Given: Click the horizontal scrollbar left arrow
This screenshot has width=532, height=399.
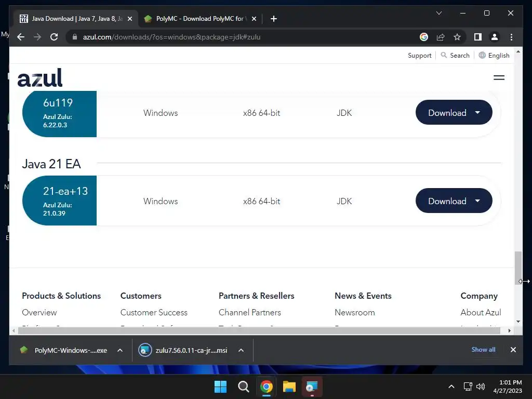Looking at the screenshot, I should point(13,330).
